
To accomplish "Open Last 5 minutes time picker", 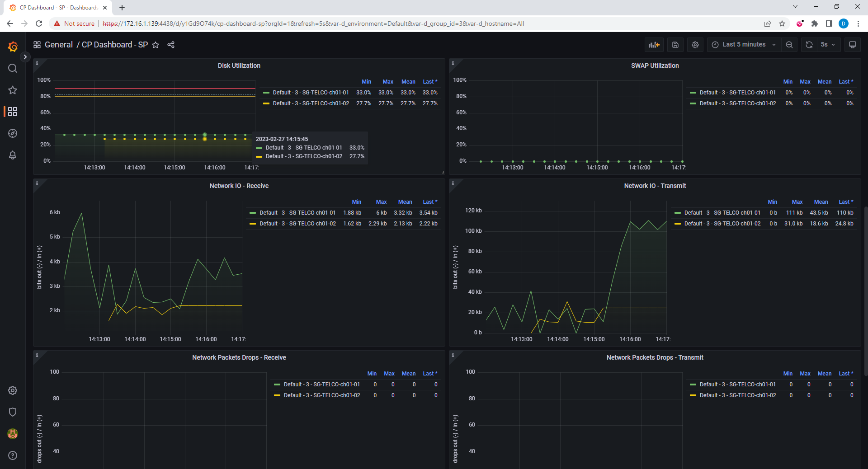I will [x=744, y=45].
